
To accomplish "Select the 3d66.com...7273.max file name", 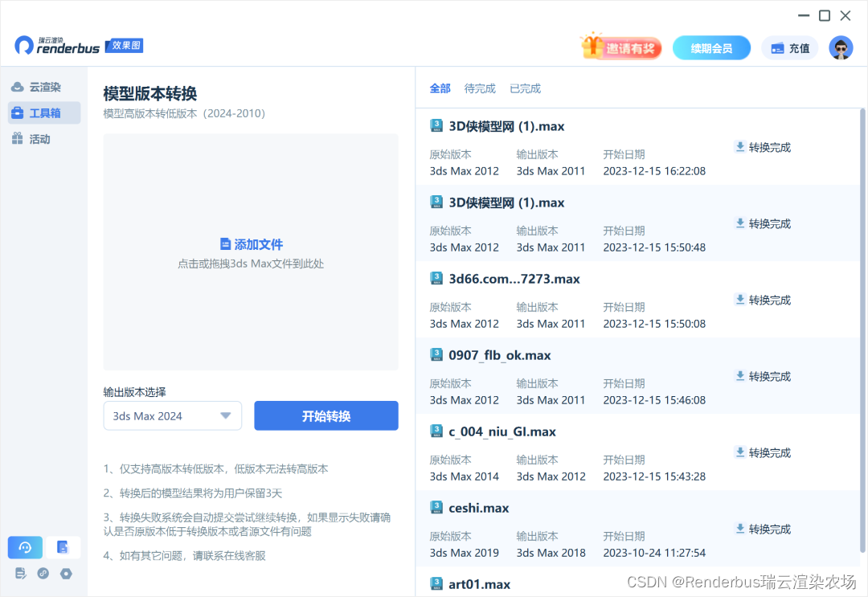I will 514,279.
